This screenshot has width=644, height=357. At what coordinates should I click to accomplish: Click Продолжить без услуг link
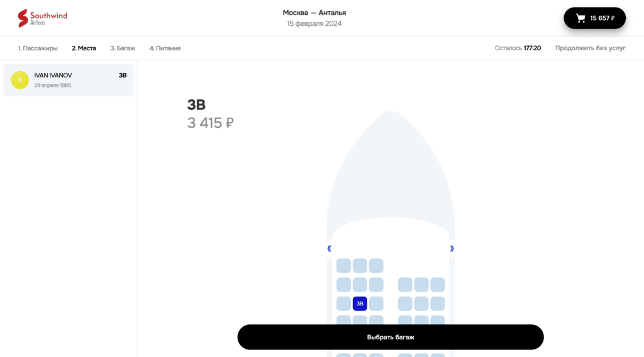(x=590, y=48)
